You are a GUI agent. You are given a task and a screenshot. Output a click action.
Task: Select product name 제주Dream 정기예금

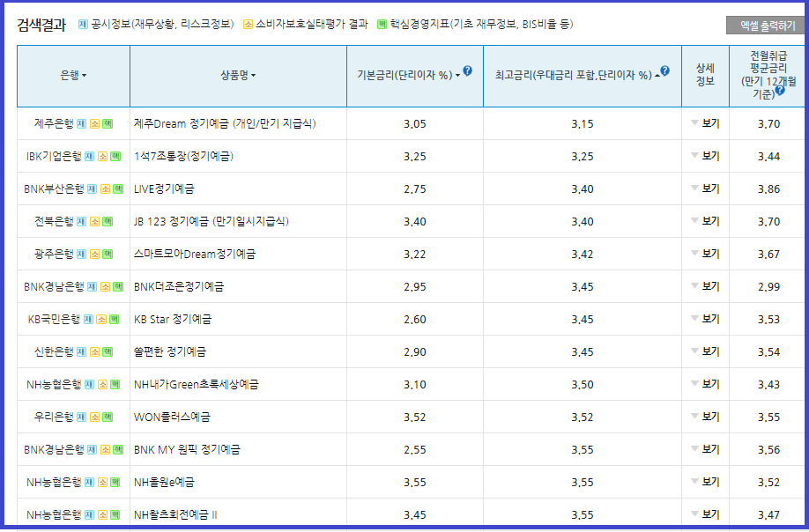(225, 123)
